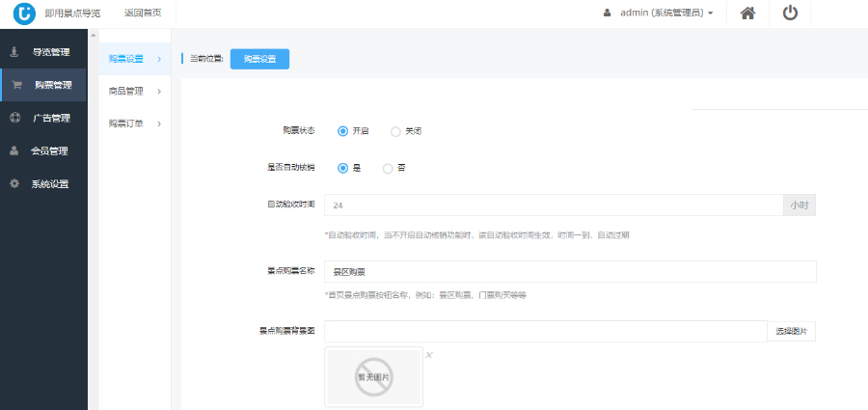This screenshot has width=868, height=410.
Task: Click the shopping cart icon for 购票管理
Action: (16, 85)
